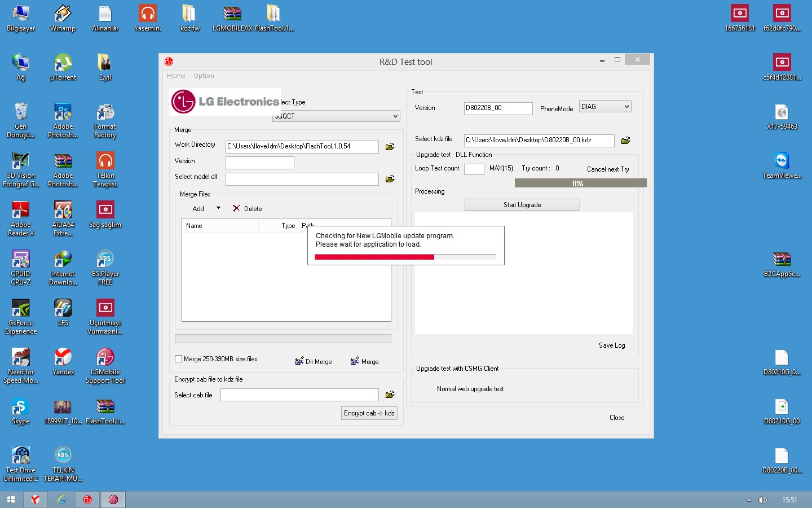
Task: Open GeForce Experience desktop icon
Action: 21,317
